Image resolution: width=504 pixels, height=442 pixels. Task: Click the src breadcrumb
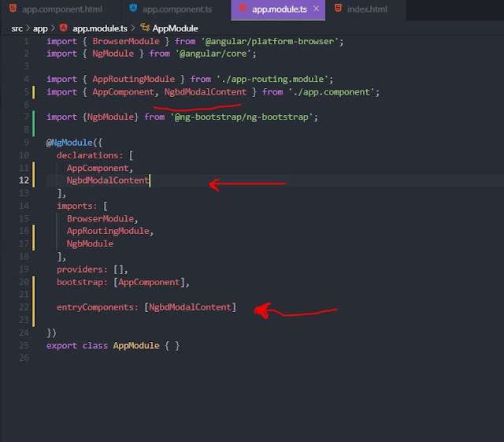coord(17,28)
